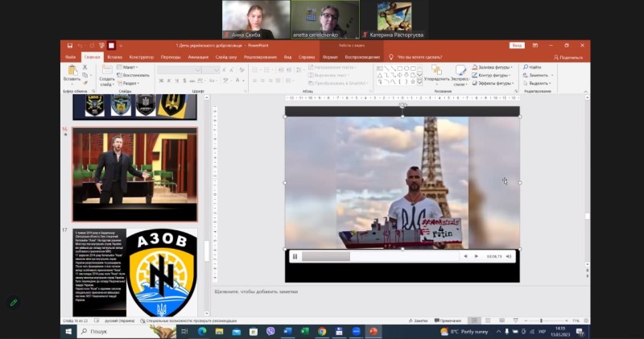This screenshot has height=339, width=644.
Task: Toggle bulleted list button
Action: [x=255, y=70]
